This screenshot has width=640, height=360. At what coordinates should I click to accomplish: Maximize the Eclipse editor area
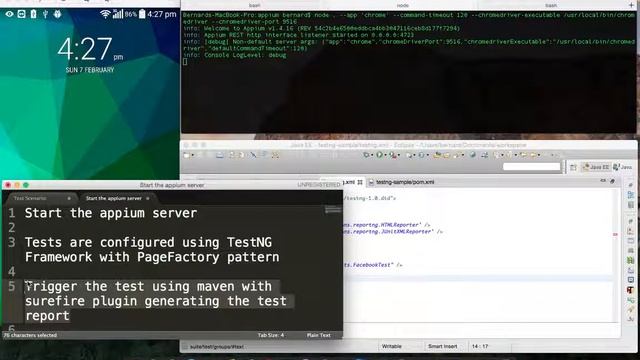(x=612, y=180)
